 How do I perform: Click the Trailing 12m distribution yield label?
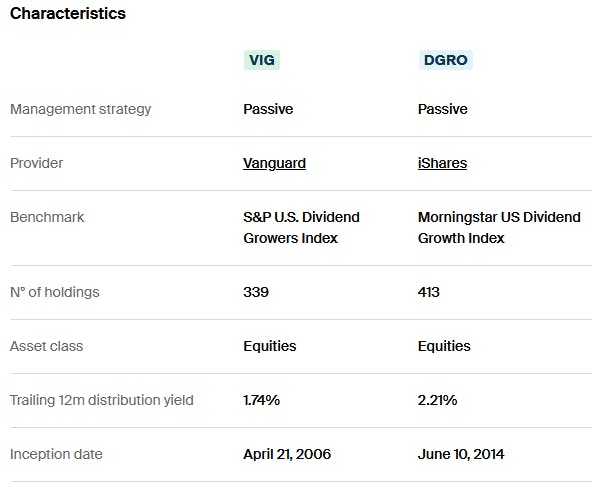point(102,400)
